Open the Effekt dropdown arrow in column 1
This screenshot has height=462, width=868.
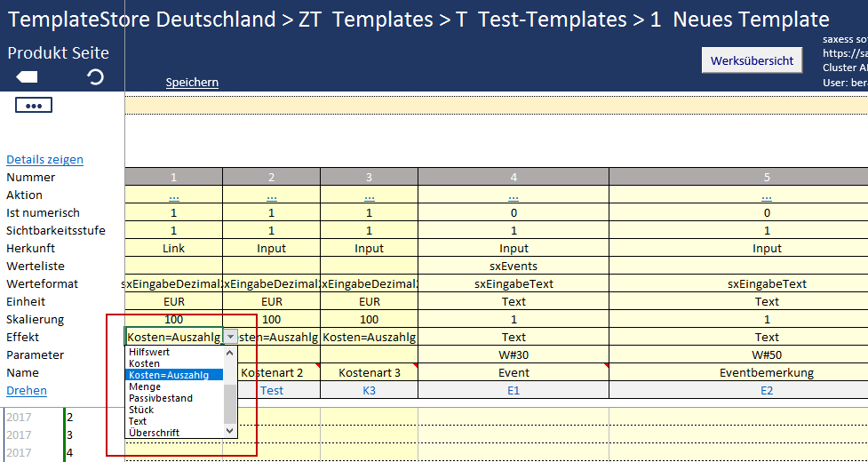pyautogui.click(x=230, y=337)
